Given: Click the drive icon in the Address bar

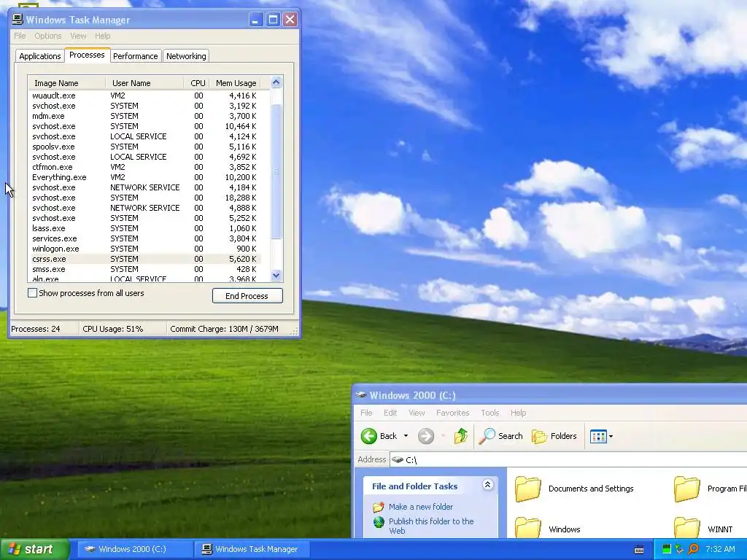Looking at the screenshot, I should click(x=398, y=459).
